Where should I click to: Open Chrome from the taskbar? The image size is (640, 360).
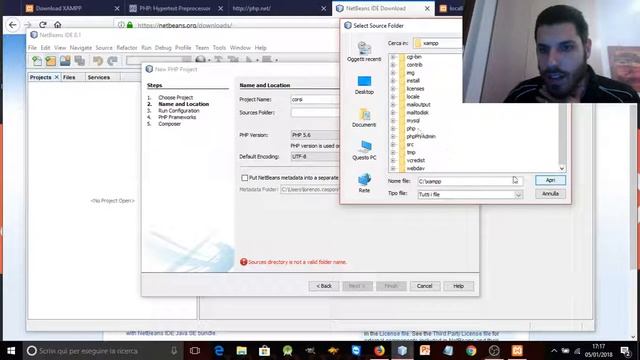[471, 351]
